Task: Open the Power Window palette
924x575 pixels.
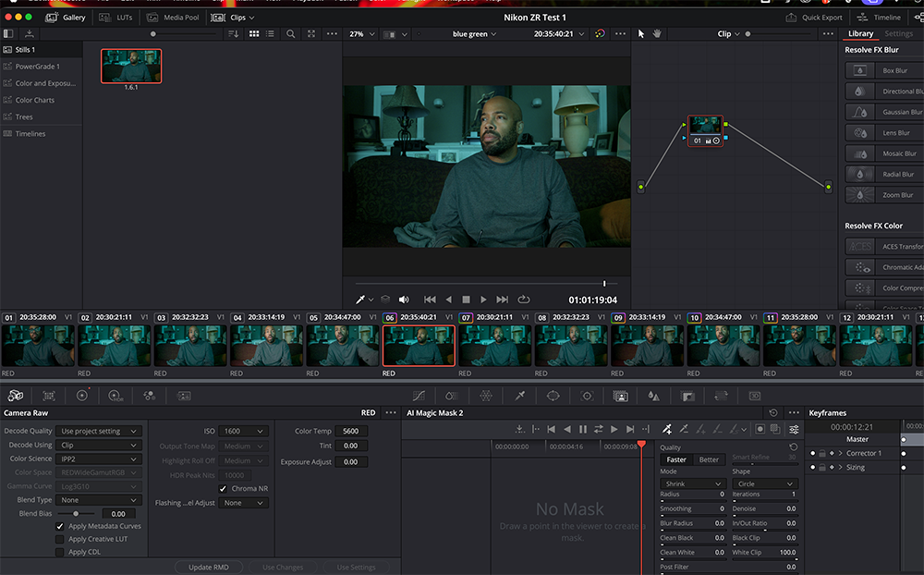Action: [x=553, y=395]
